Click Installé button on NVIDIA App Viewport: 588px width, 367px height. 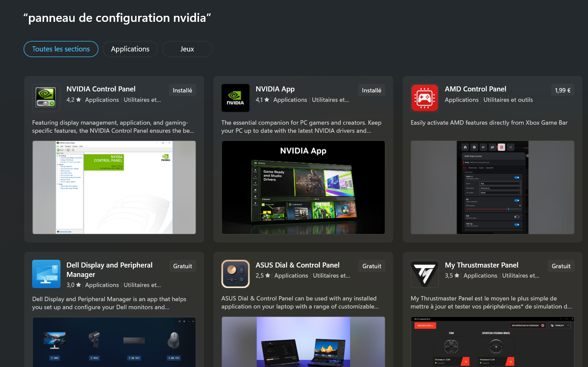[371, 90]
